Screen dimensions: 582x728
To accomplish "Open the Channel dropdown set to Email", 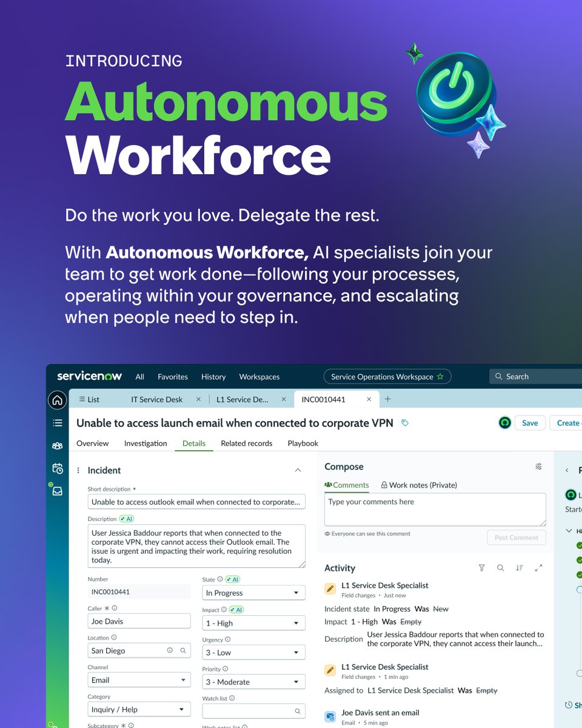I will (139, 681).
